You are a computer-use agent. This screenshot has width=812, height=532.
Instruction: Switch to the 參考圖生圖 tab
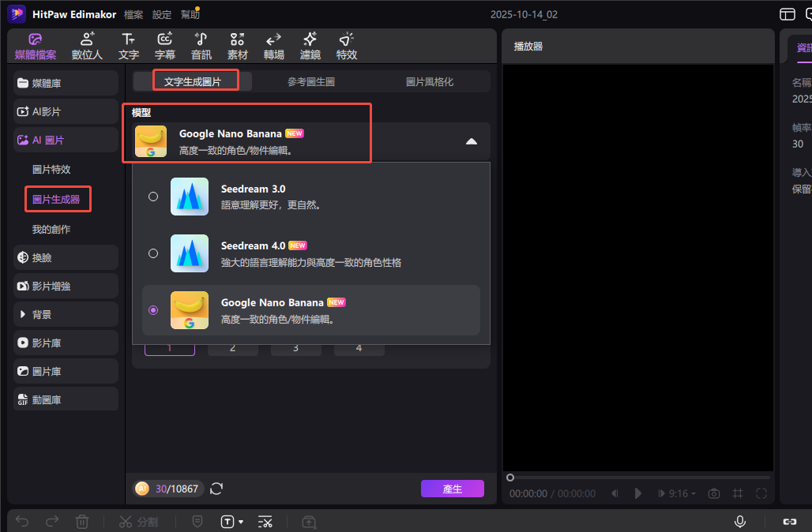(x=311, y=81)
